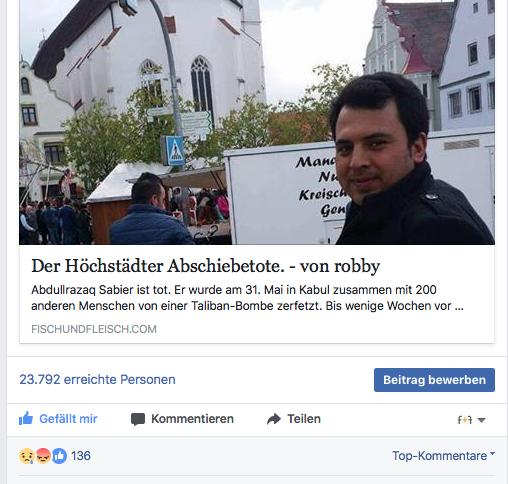The width and height of the screenshot is (508, 484).
Task: Click the FISCHUNDFLEISCH.COM source link
Action: 94,329
